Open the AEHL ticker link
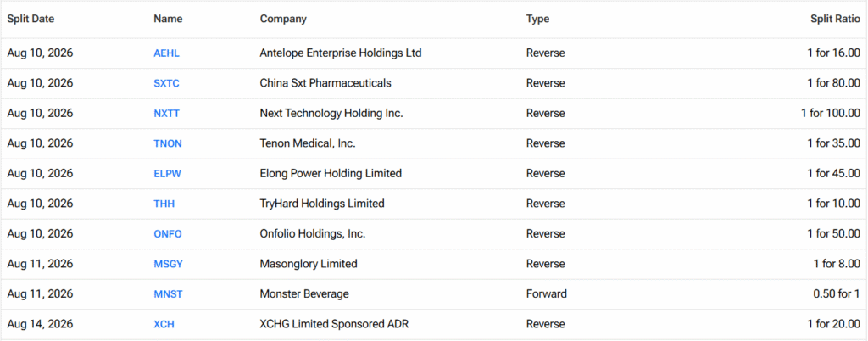Viewport: 868px width, 341px height. point(167,53)
